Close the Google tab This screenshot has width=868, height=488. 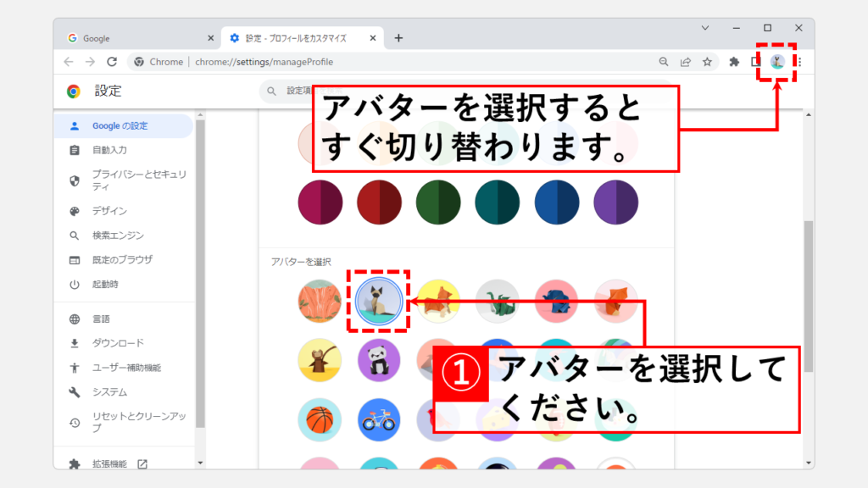(x=210, y=38)
